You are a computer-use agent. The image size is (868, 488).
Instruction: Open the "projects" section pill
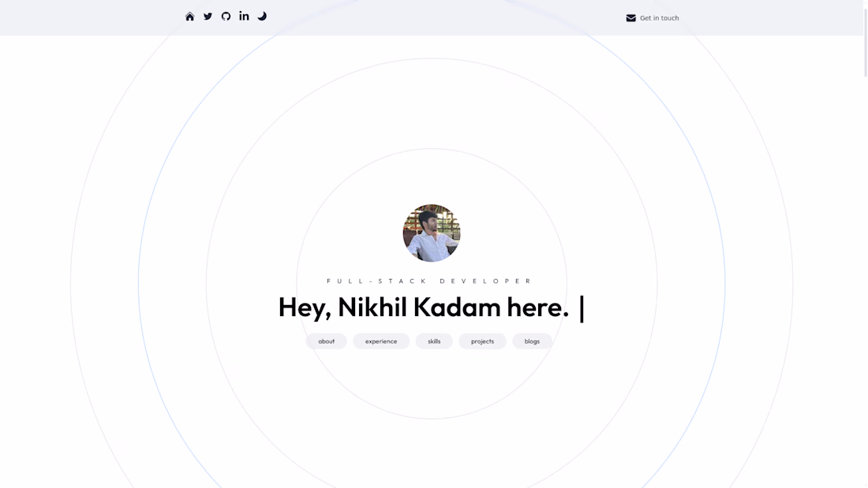[482, 341]
